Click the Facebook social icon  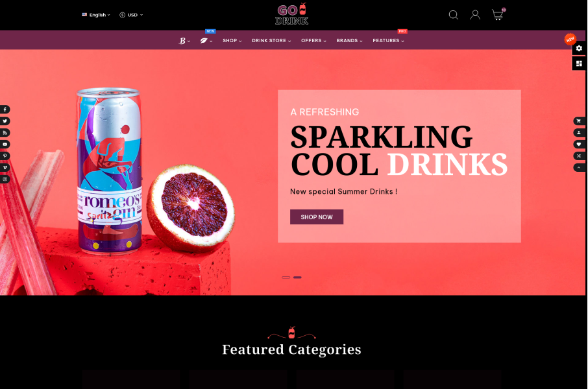click(x=5, y=110)
